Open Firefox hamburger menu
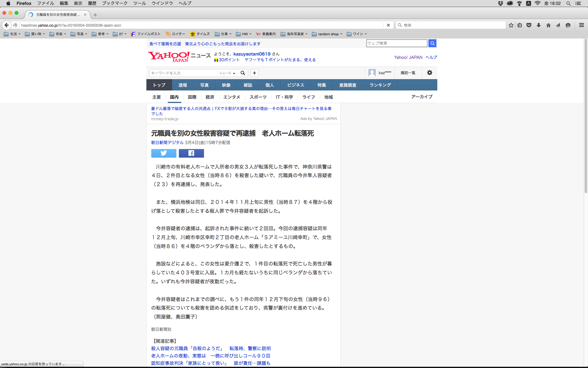Viewport: 588px width, 368px height. click(x=581, y=25)
